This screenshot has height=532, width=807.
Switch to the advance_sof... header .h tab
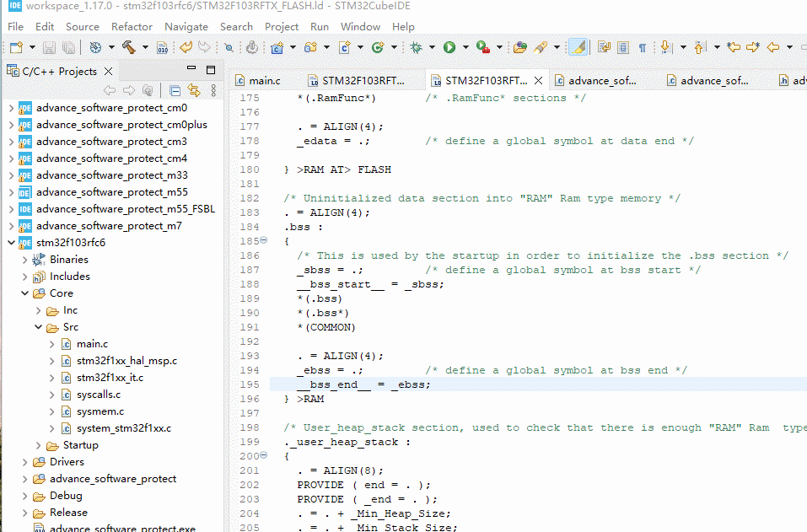pyautogui.click(x=793, y=80)
